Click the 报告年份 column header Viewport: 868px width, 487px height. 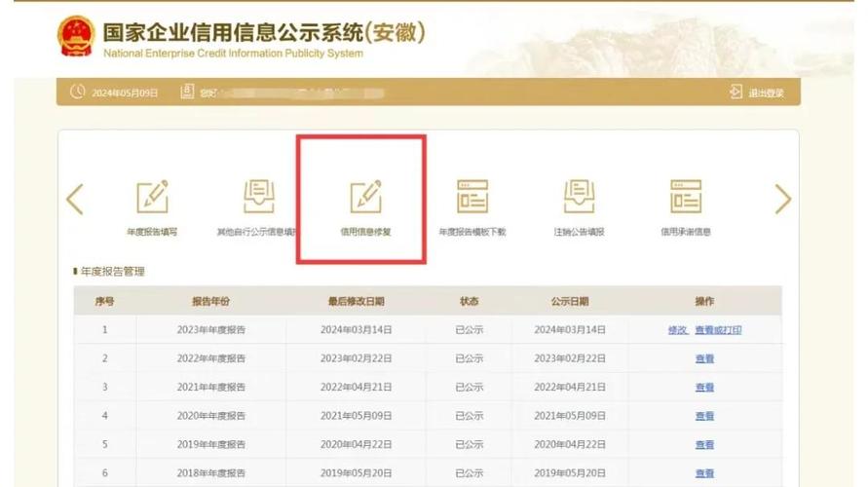210,301
